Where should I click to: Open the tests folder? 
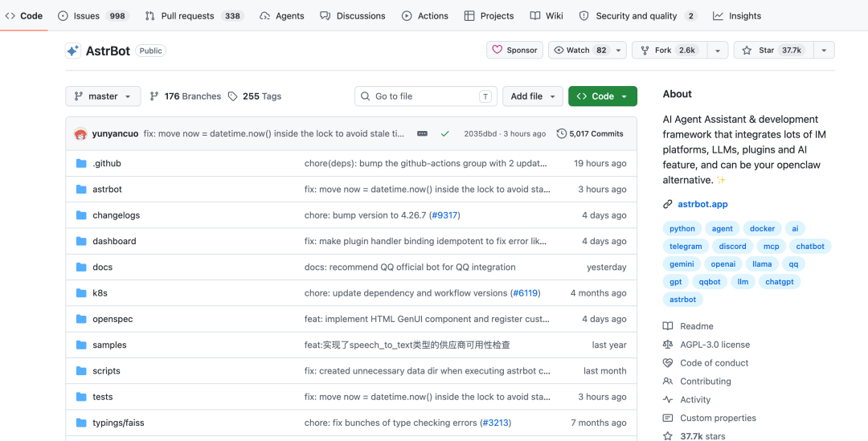pos(102,397)
